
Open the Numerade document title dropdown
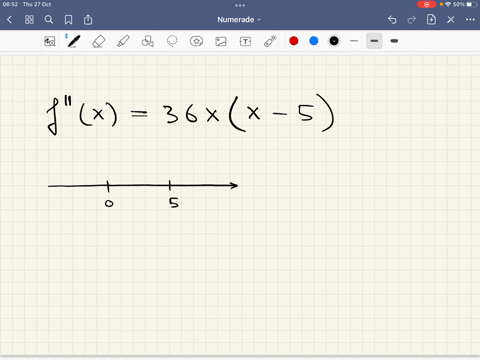(239, 20)
